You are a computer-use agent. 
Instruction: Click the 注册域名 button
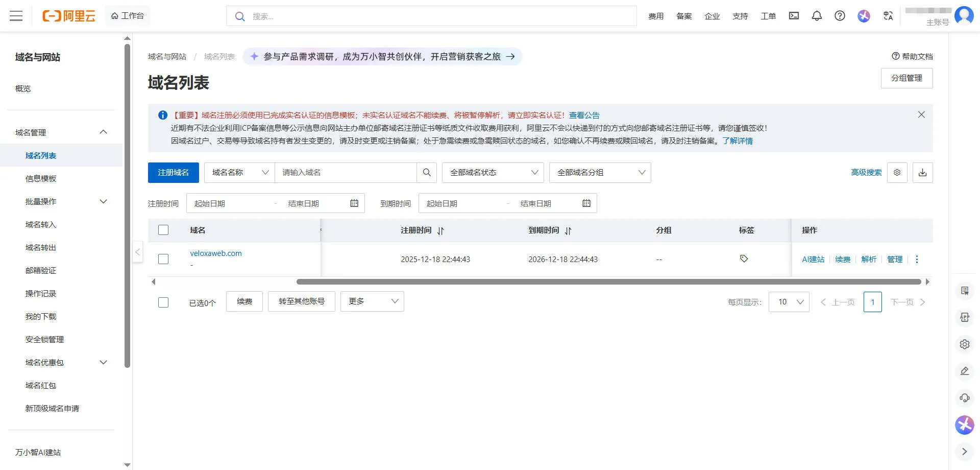coord(173,173)
